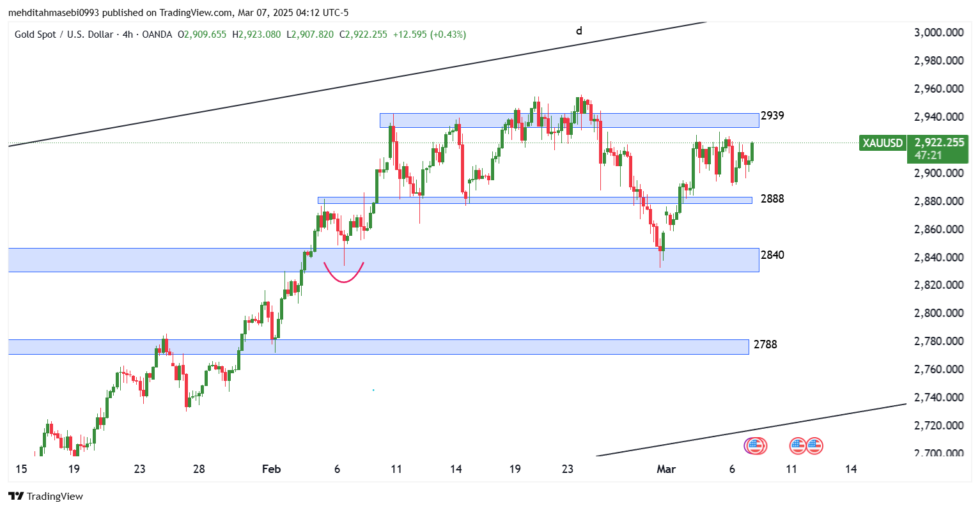
Task: Click the 2,960.000 price axis label
Action: (938, 89)
